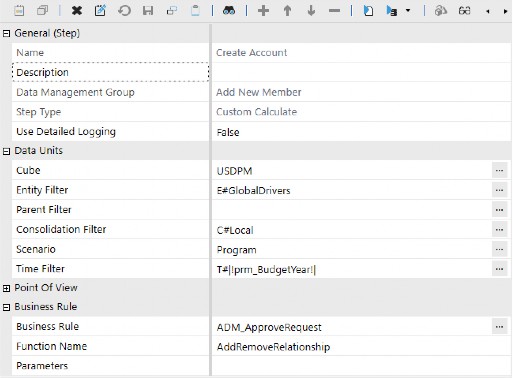Click the up arrow move icon
The image size is (513, 378).
[x=287, y=11]
